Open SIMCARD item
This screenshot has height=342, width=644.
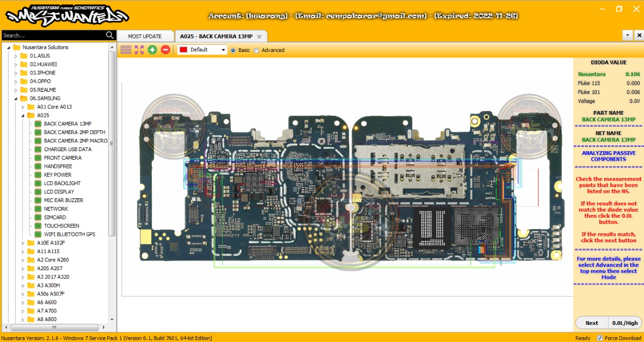(x=55, y=217)
